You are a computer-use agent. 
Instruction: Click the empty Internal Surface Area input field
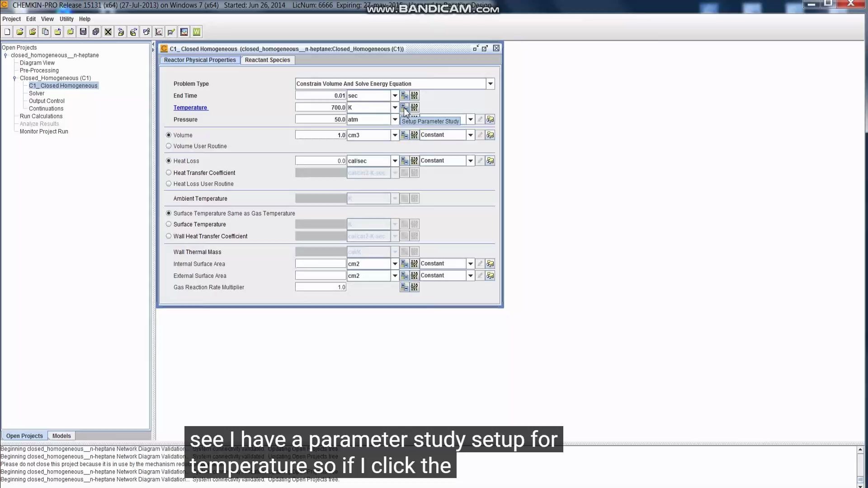321,263
